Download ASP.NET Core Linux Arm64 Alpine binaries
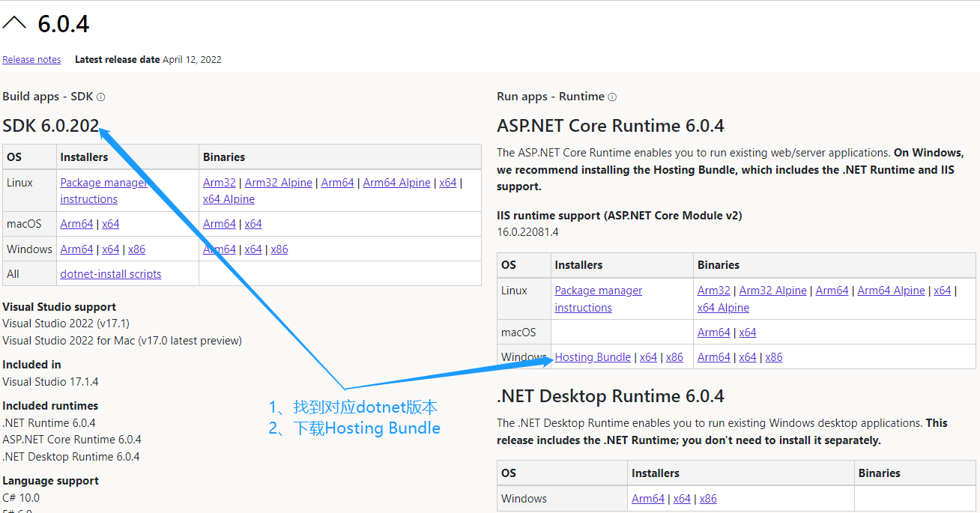The height and width of the screenshot is (513, 980). click(891, 291)
